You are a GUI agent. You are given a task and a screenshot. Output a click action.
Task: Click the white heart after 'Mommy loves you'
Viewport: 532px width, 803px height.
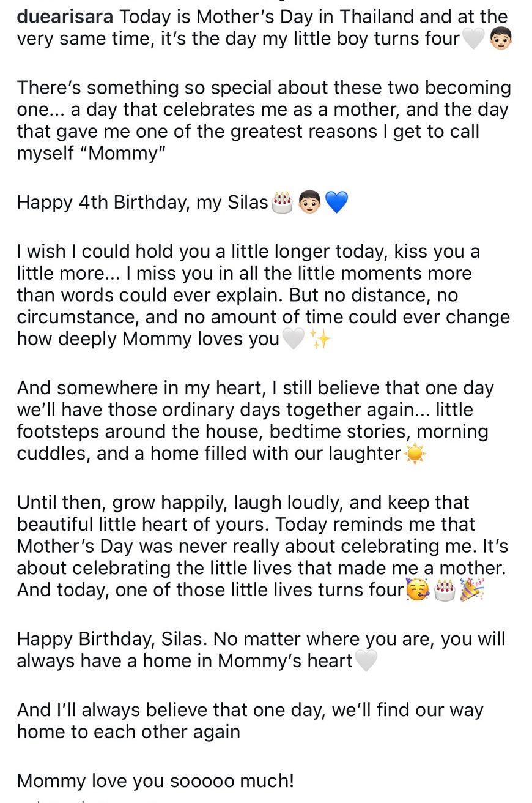(292, 338)
